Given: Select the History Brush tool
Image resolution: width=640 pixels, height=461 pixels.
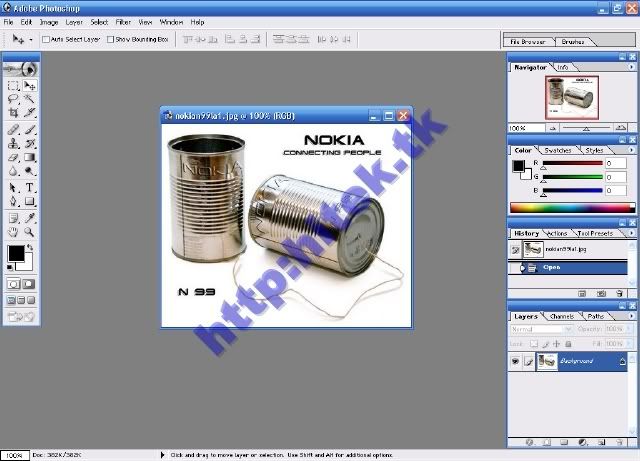Looking at the screenshot, I should (x=29, y=144).
